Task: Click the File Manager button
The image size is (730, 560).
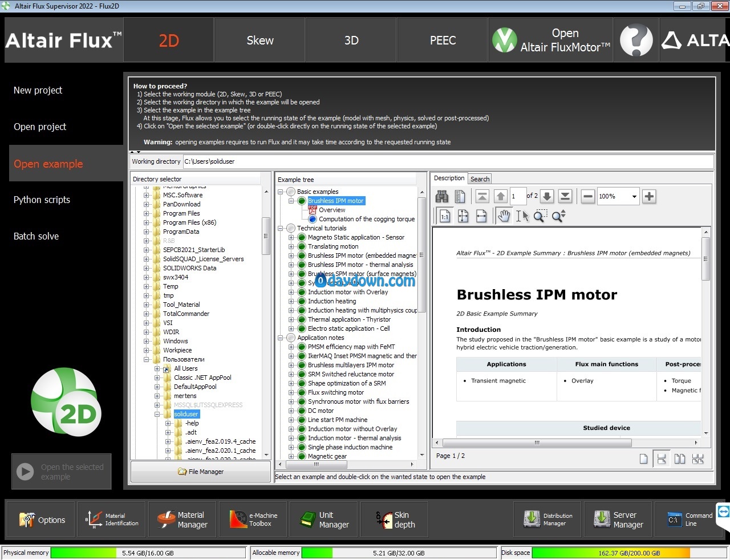Action: tap(201, 472)
